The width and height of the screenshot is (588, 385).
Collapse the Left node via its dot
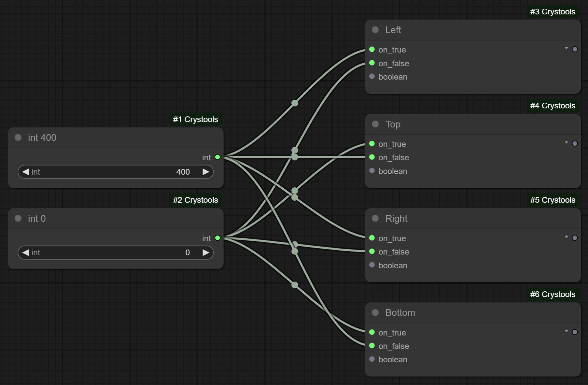pos(375,30)
